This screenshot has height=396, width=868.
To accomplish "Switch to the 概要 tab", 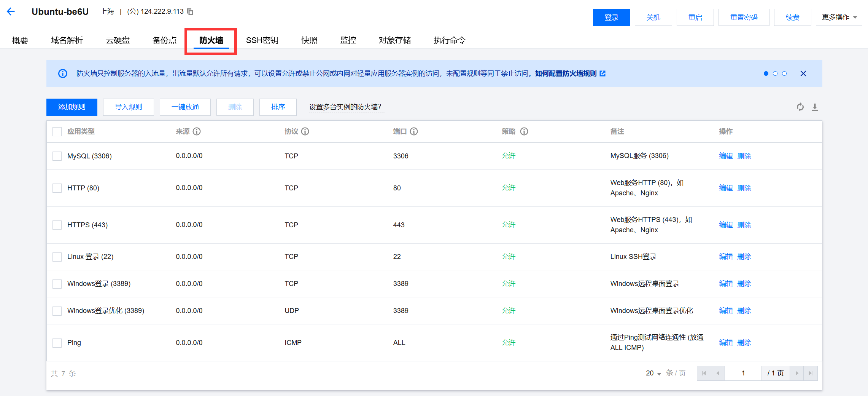I will tap(20, 40).
